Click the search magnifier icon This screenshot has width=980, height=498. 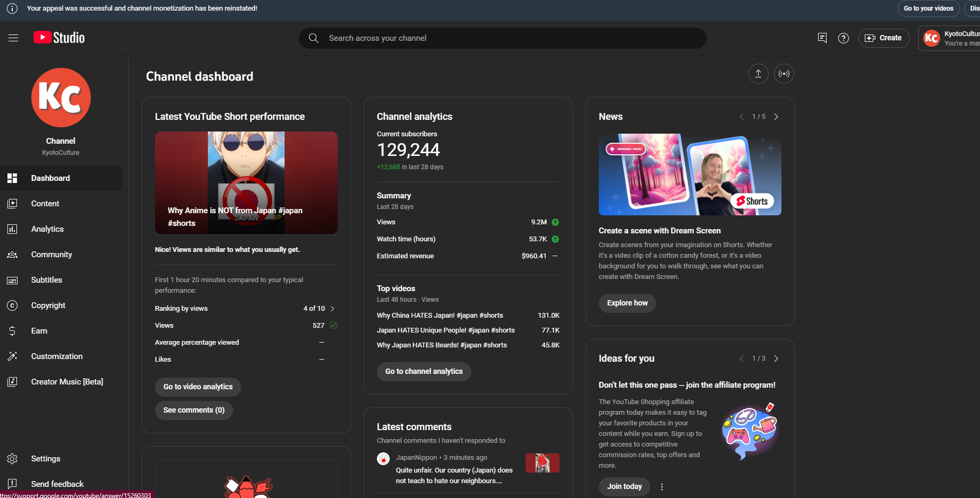314,38
